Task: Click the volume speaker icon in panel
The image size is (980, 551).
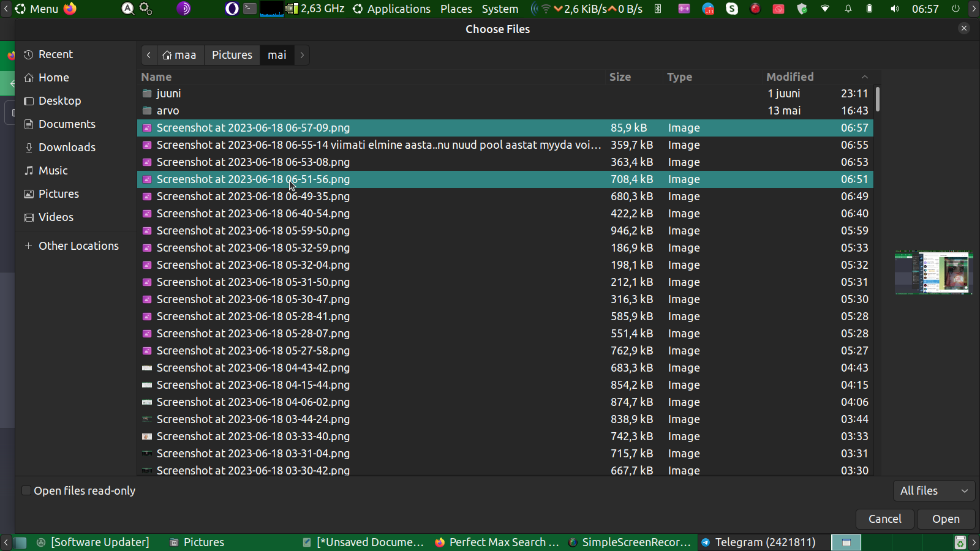Action: (894, 9)
